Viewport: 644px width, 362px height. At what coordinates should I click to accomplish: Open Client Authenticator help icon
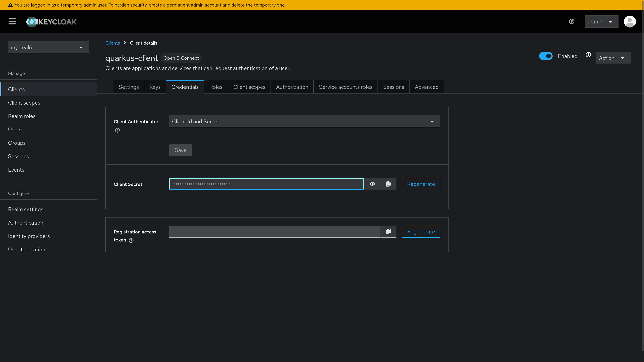coord(117,130)
